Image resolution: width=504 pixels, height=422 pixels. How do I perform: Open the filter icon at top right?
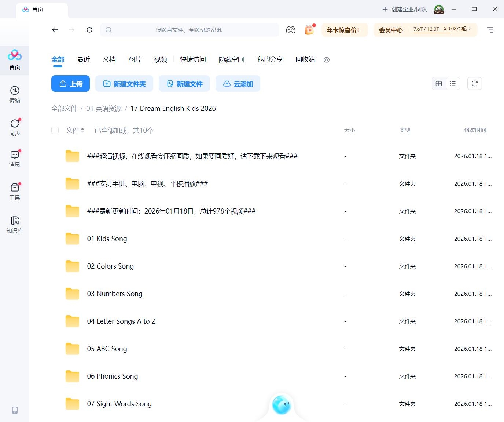click(x=490, y=30)
